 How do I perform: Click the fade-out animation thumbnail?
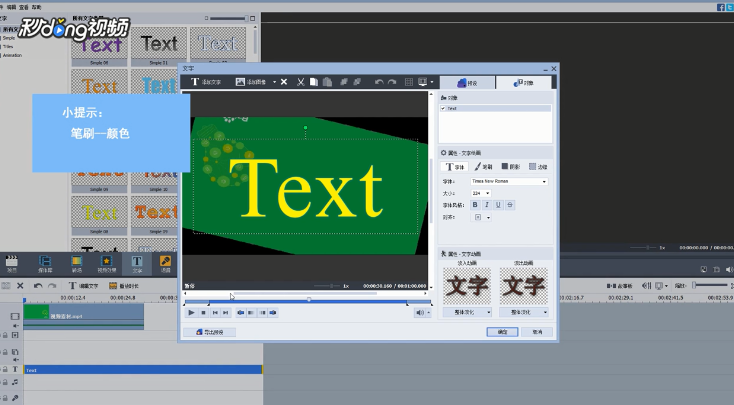523,286
